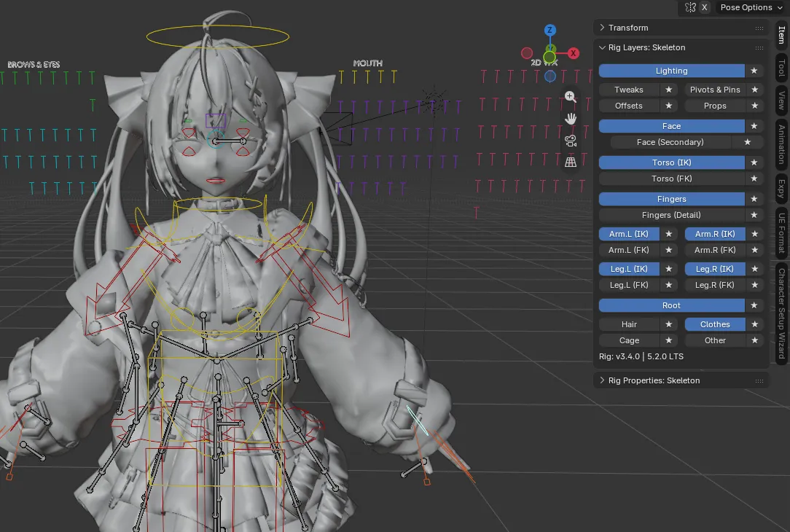Click the zoom magnifier viewport icon
790x532 pixels.
[x=571, y=97]
